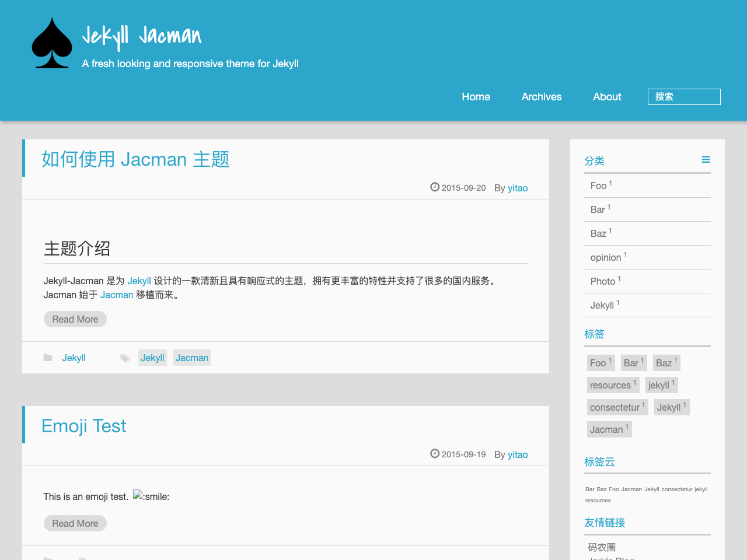Click the folder icon below Emoji Test post
The height and width of the screenshot is (560, 747).
tap(49, 558)
